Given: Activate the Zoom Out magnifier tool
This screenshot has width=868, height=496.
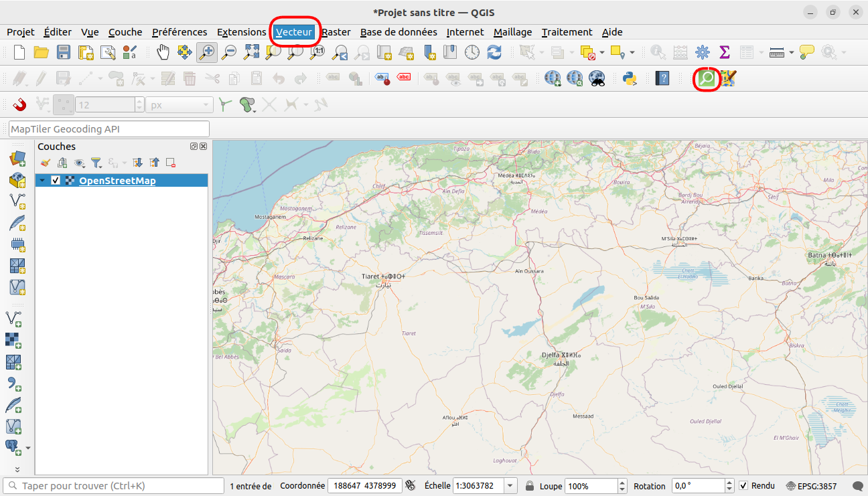Looking at the screenshot, I should [x=229, y=52].
